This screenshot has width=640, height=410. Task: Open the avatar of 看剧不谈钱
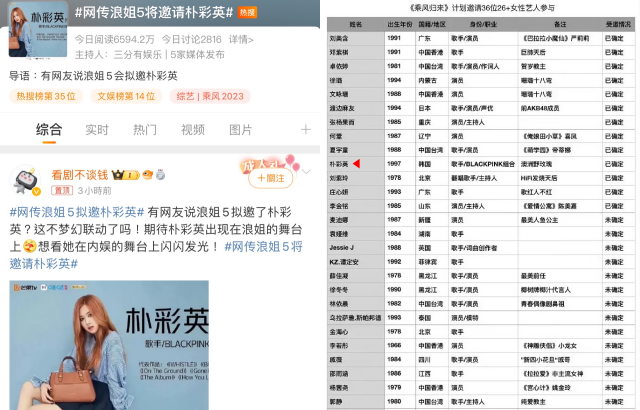[x=25, y=180]
